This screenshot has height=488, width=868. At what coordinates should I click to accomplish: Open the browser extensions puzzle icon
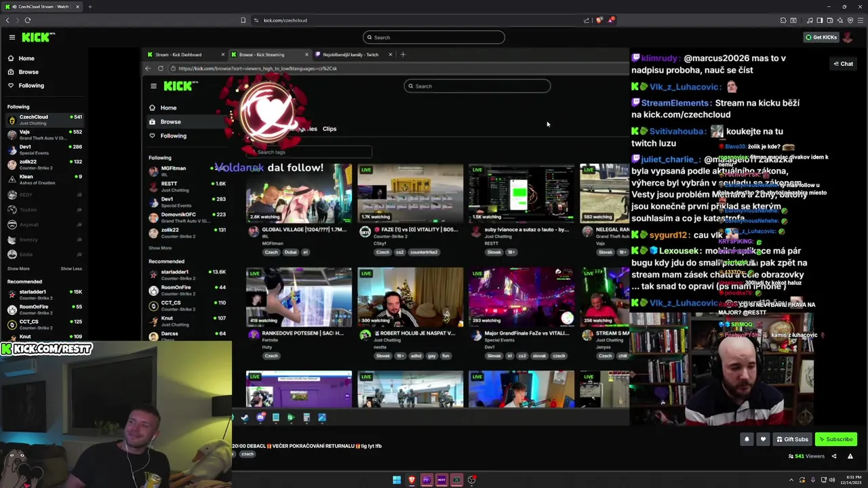click(783, 20)
